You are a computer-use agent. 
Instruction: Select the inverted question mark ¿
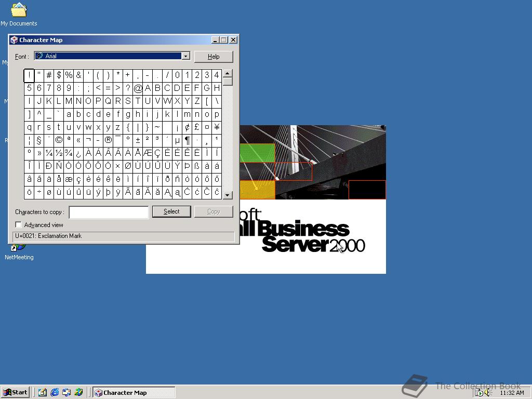tap(78, 153)
